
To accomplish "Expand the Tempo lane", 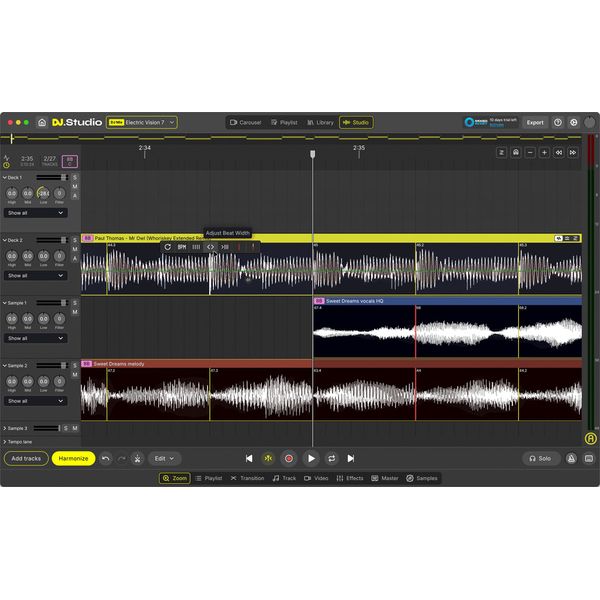I will (x=5, y=442).
